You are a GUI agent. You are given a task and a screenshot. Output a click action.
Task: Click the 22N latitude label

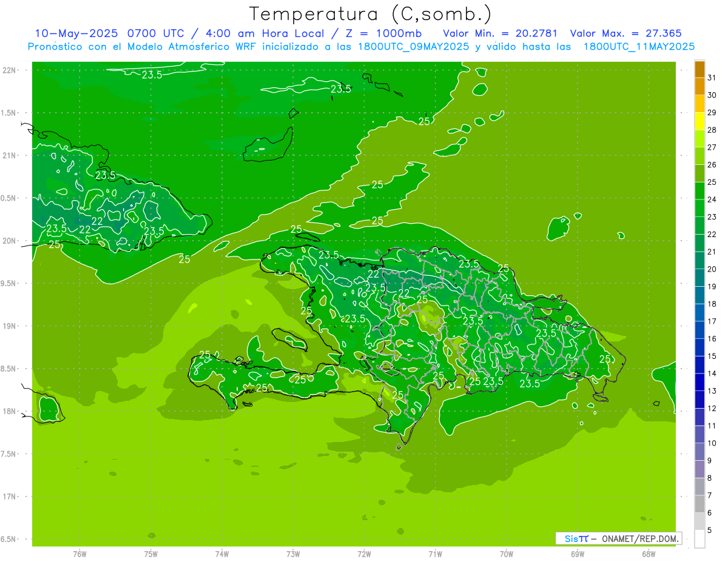coord(10,70)
